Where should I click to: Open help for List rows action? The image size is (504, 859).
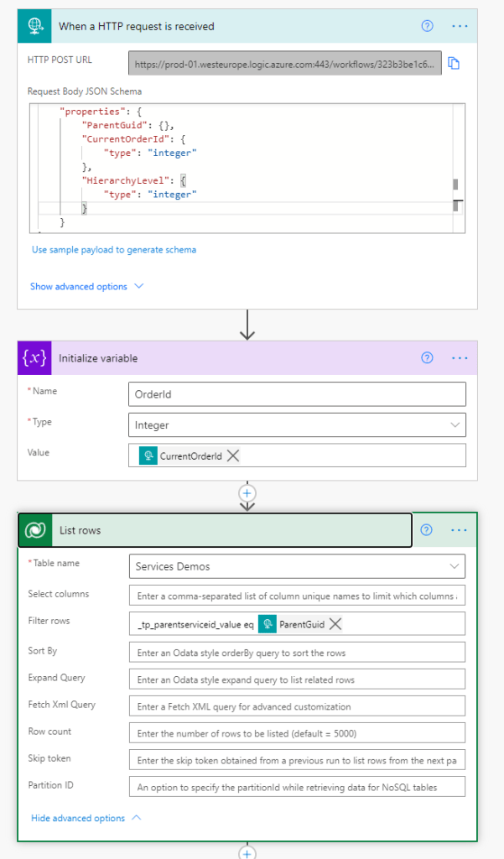[427, 530]
